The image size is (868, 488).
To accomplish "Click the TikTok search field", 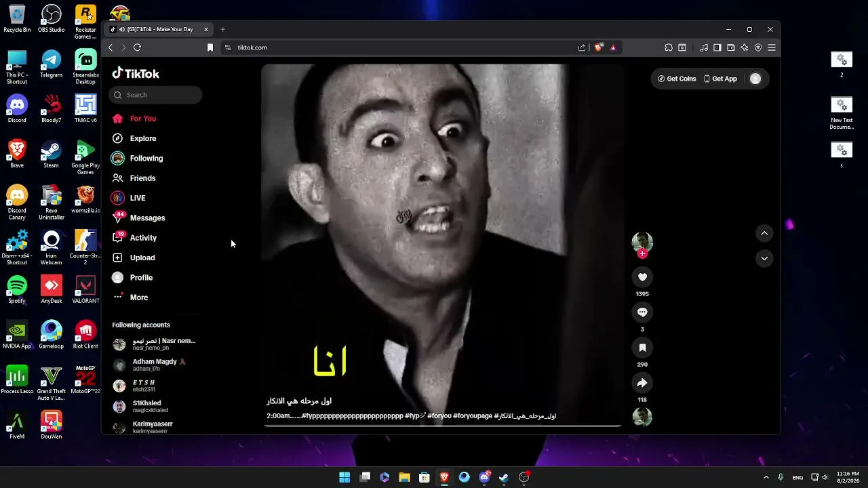I will pos(155,95).
